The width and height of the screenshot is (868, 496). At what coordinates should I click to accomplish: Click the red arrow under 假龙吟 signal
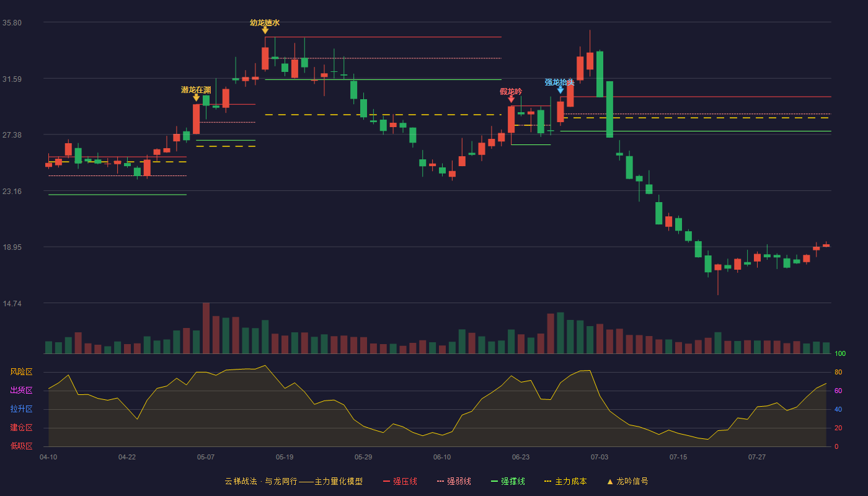click(511, 99)
